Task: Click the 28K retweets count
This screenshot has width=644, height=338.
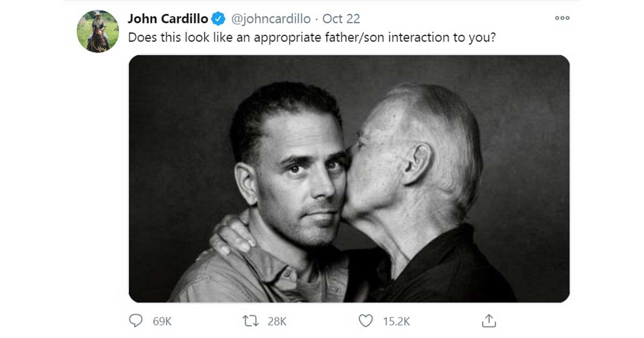Action: pyautogui.click(x=277, y=321)
